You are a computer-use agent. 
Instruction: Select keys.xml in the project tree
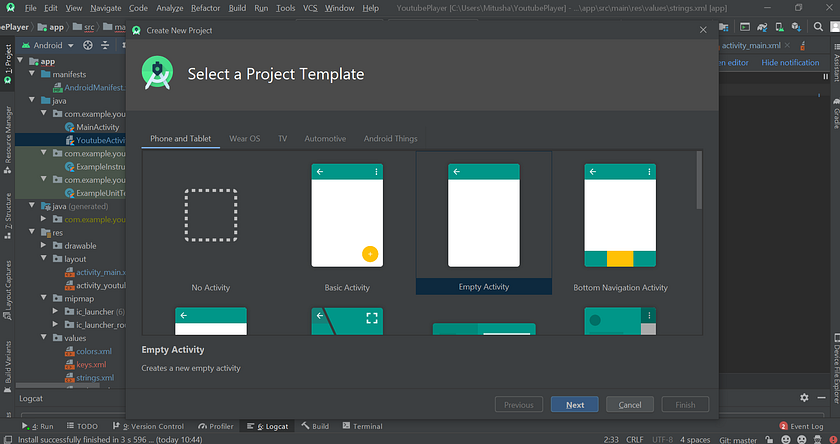tap(86, 364)
